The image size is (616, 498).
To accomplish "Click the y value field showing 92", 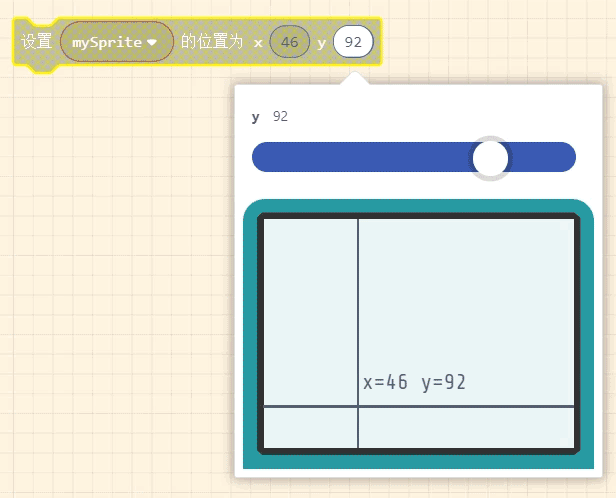I will click(x=353, y=42).
